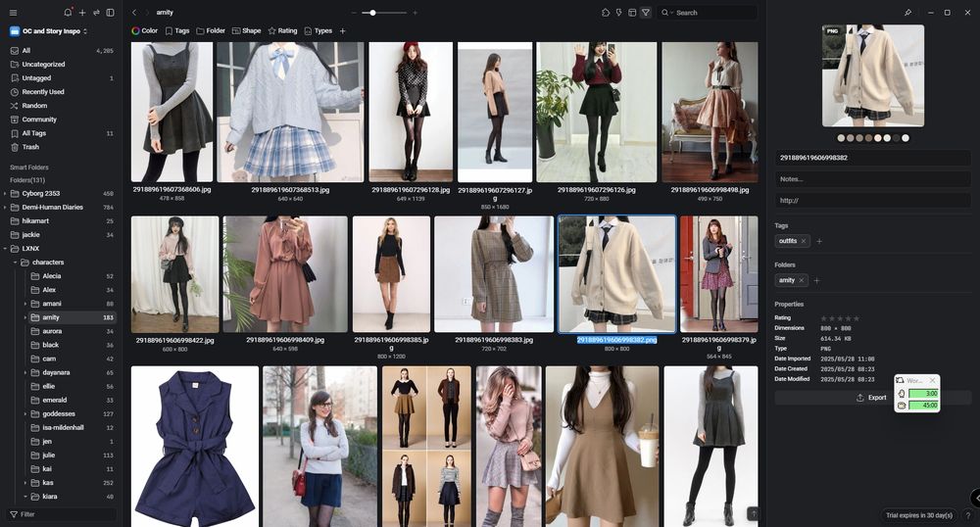Select thumbnail 291889619607368513.jpg
Viewport: 980px width, 527px height.
coord(290,113)
